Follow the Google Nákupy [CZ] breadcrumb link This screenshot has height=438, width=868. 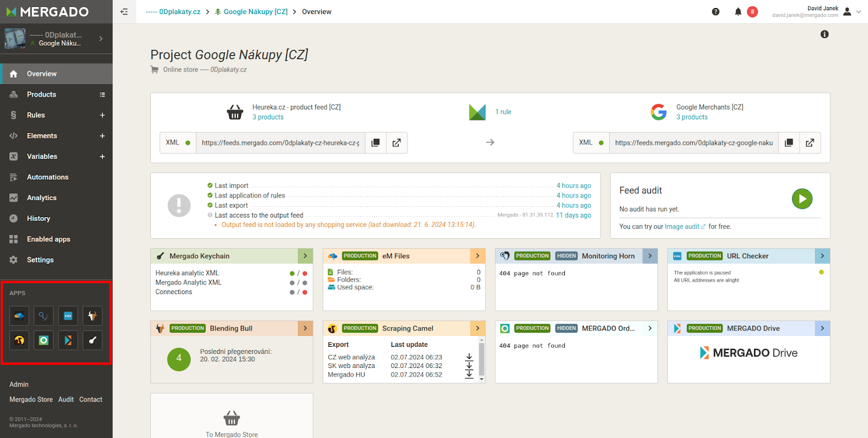point(251,11)
